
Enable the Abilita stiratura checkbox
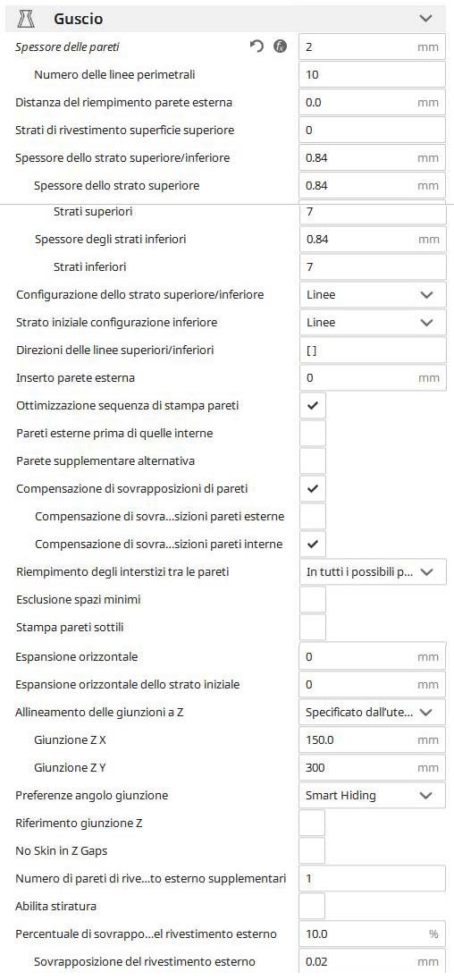tap(312, 906)
